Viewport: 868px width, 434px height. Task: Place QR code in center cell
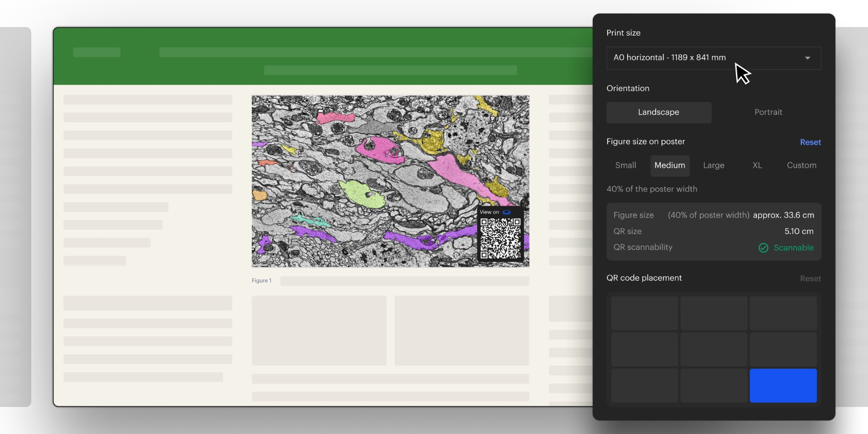point(714,349)
